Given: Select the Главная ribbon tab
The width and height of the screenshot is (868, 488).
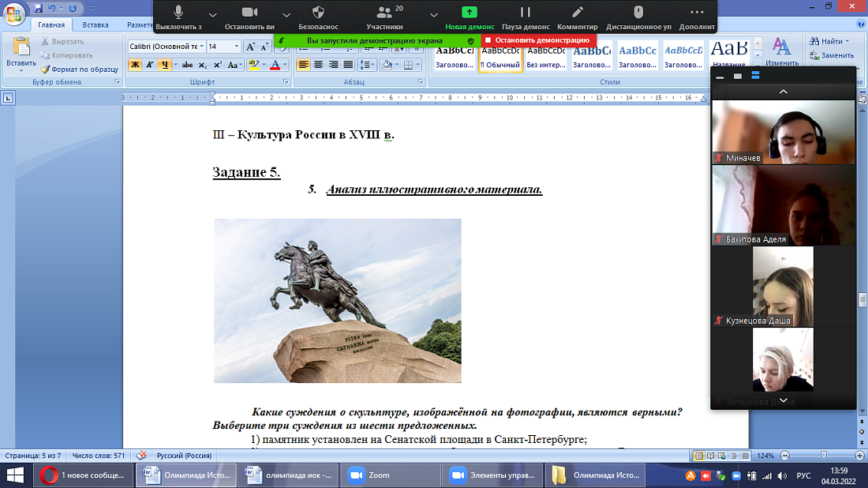Looking at the screenshot, I should click(x=51, y=25).
